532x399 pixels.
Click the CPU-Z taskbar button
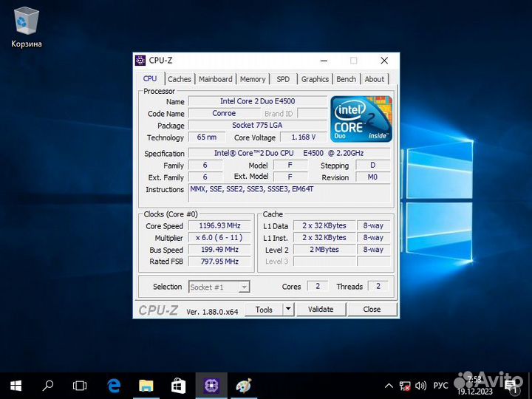(x=211, y=386)
